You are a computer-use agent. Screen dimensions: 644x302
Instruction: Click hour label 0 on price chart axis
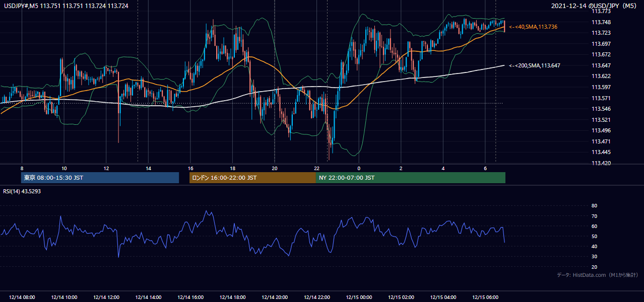(359, 168)
